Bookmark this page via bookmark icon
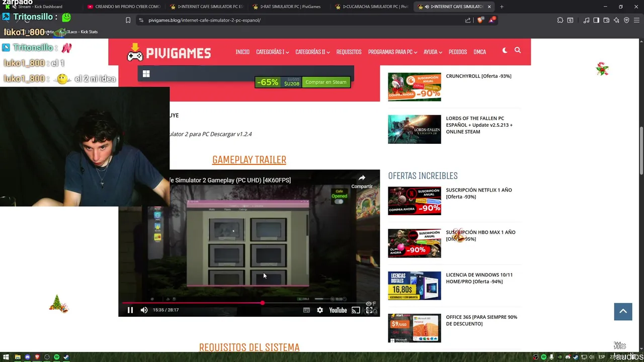 coord(128,20)
